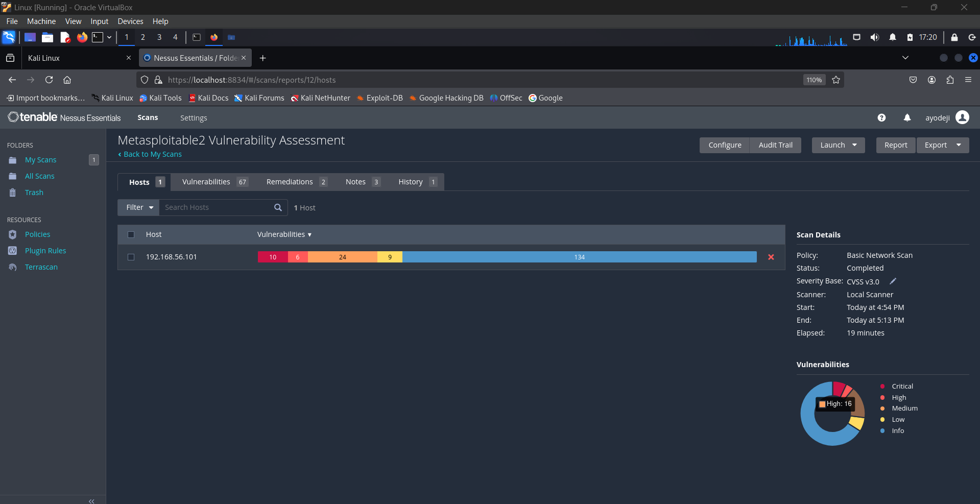This screenshot has width=980, height=504.
Task: Edit Severity Base with the pencil icon
Action: pos(893,281)
